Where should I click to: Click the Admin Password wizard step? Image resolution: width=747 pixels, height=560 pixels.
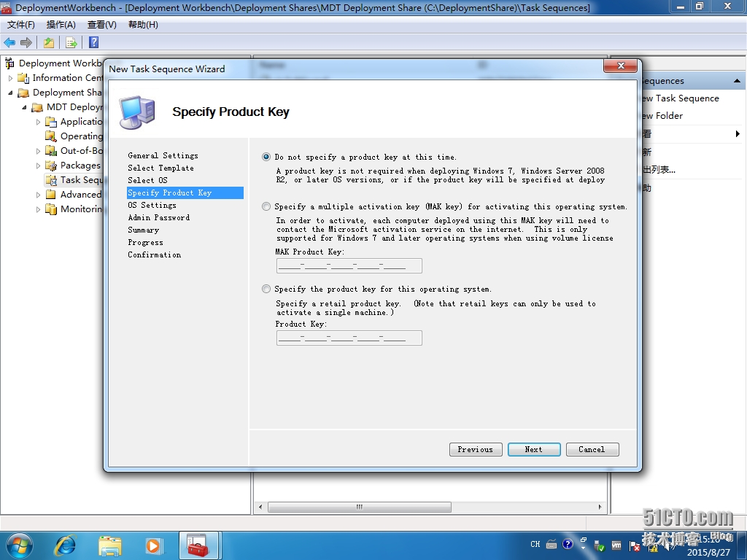pos(158,217)
